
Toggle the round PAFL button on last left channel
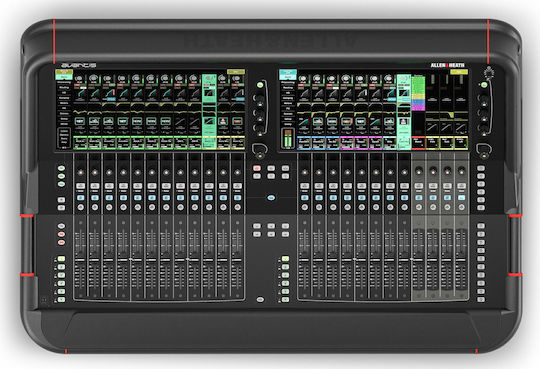237,207
